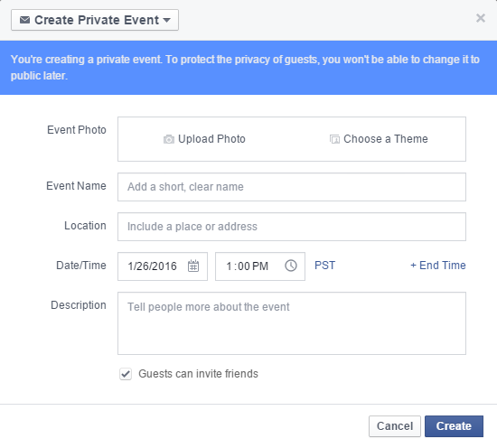
Task: Cancel the event creation
Action: tap(395, 426)
